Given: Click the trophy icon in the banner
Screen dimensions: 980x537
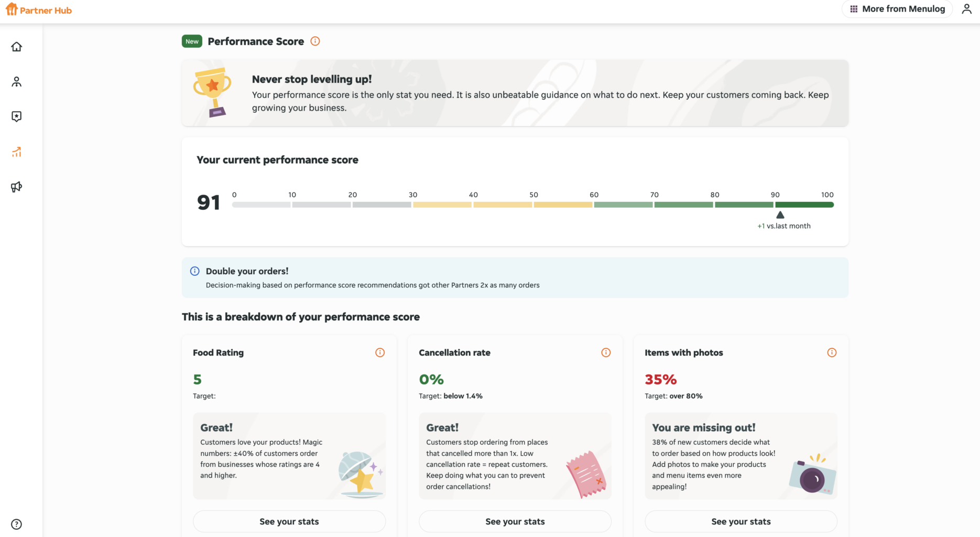Looking at the screenshot, I should click(212, 92).
